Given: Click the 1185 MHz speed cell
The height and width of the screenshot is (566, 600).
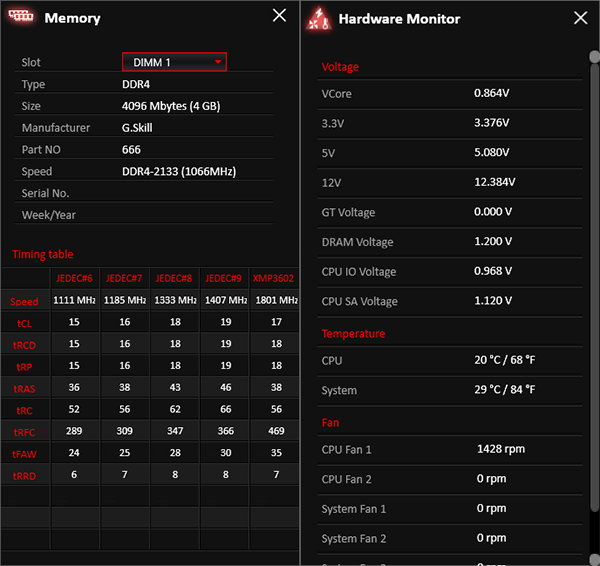Looking at the screenshot, I should point(125,300).
